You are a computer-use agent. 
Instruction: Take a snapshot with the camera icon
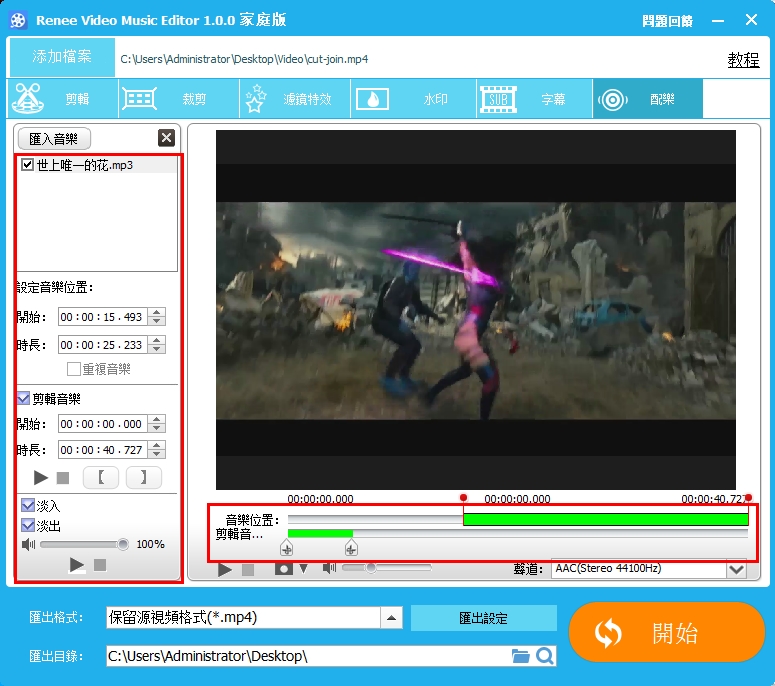point(284,569)
